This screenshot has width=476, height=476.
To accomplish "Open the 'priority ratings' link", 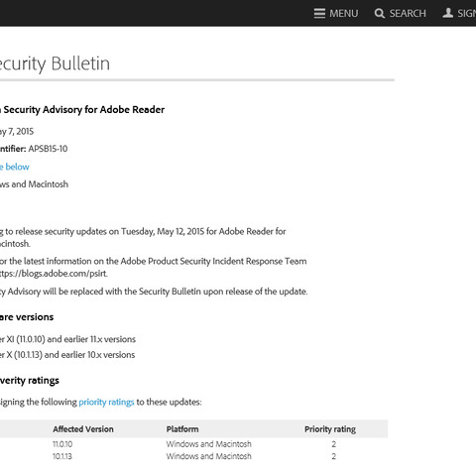I will 106,403.
